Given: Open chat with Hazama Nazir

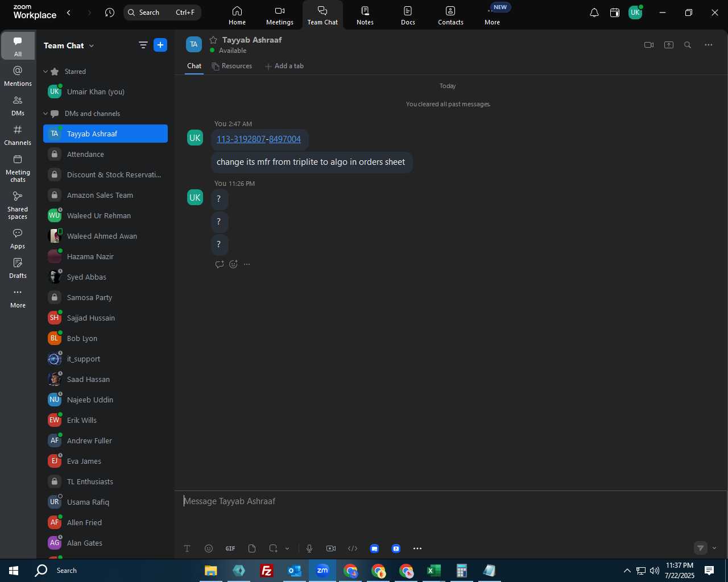Looking at the screenshot, I should pos(105,256).
